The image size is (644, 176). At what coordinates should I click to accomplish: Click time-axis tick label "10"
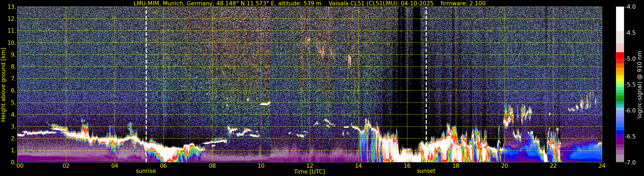(x=261, y=166)
